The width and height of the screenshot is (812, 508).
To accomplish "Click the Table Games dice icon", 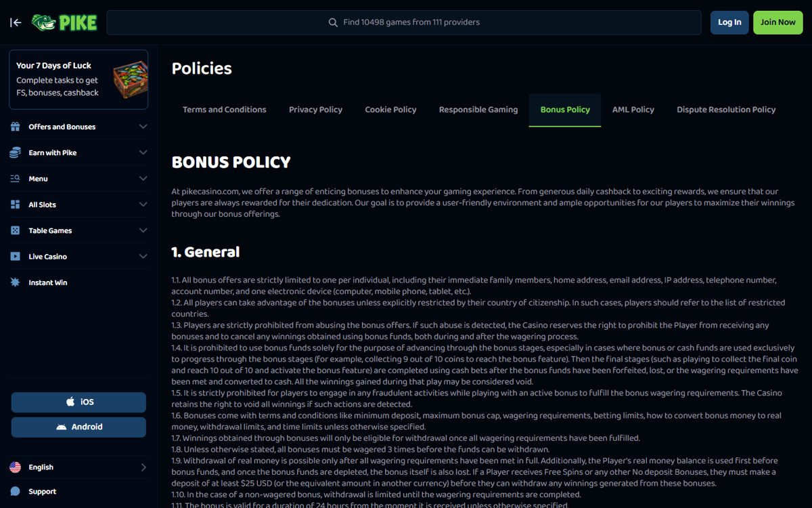I will [x=16, y=231].
